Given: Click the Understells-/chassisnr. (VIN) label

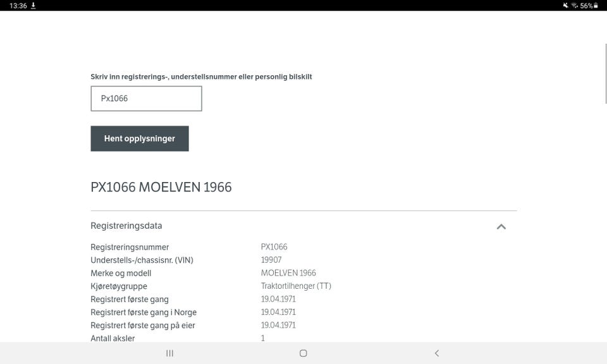Looking at the screenshot, I should (x=142, y=260).
